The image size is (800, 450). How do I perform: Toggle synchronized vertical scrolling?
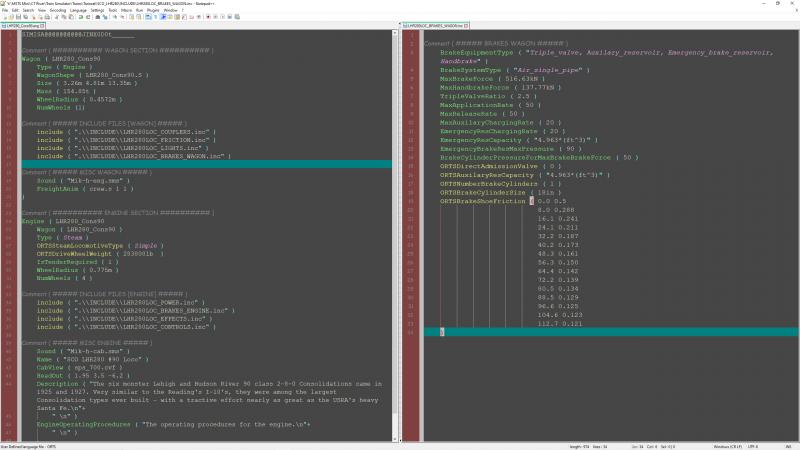click(x=132, y=17)
